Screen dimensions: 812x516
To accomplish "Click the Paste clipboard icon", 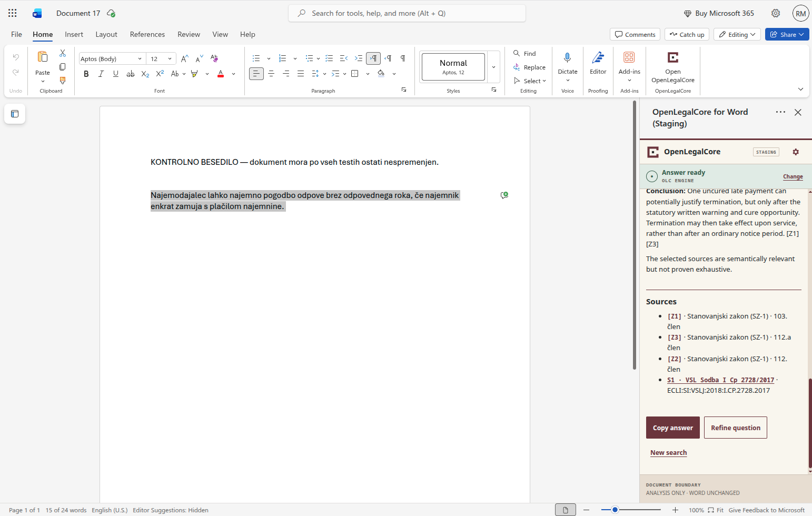I will point(43,57).
